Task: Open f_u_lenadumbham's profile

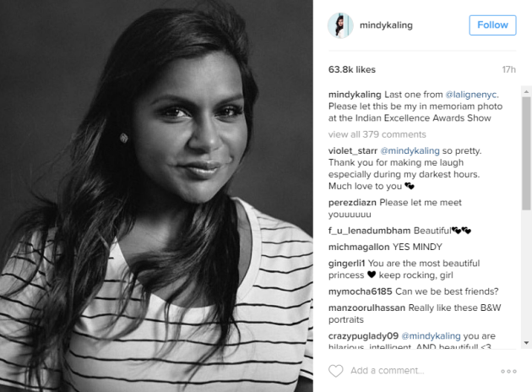Action: click(369, 231)
